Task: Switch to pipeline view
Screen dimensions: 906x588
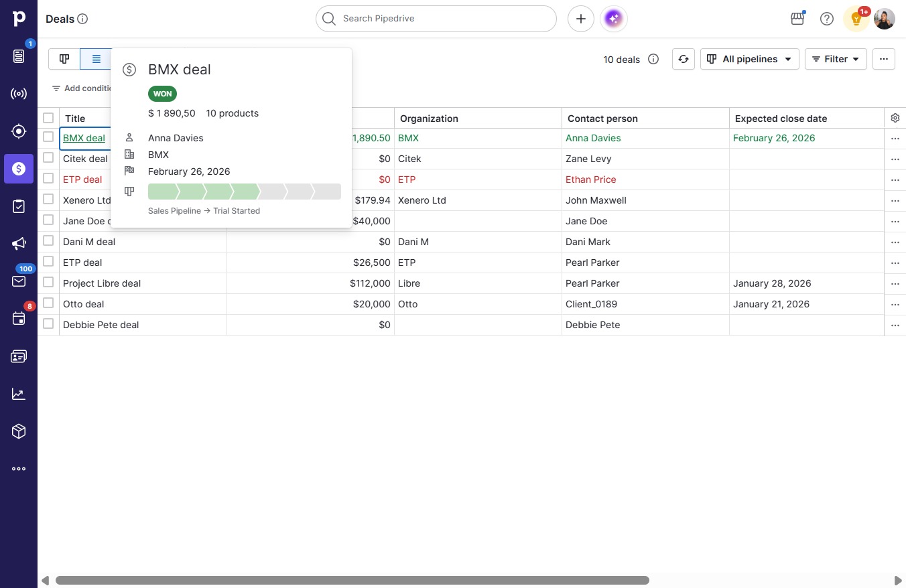Action: click(x=64, y=59)
